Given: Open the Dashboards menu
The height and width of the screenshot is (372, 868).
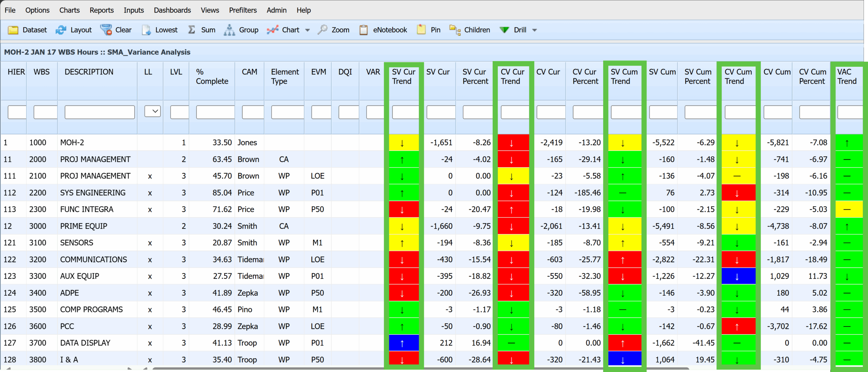Looking at the screenshot, I should pyautogui.click(x=172, y=10).
